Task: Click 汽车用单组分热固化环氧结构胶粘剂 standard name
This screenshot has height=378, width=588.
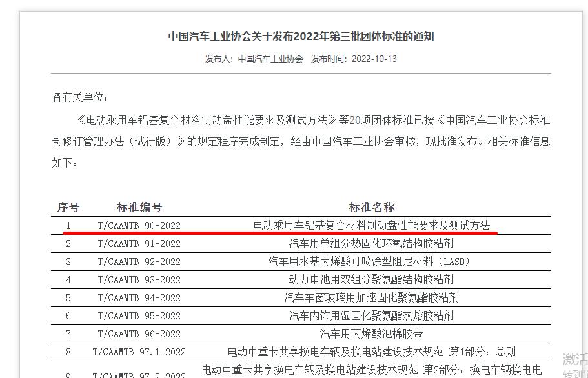Action: coord(371,244)
